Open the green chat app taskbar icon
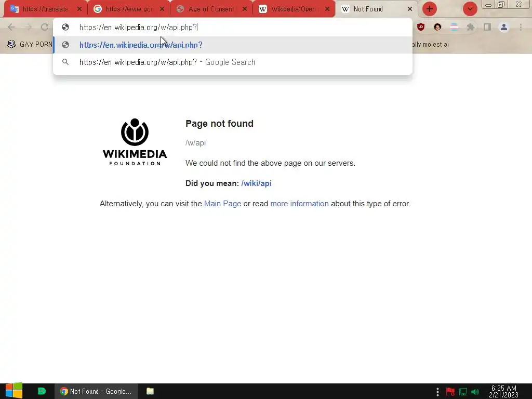Screen dimensions: 532x399 click(x=42, y=391)
